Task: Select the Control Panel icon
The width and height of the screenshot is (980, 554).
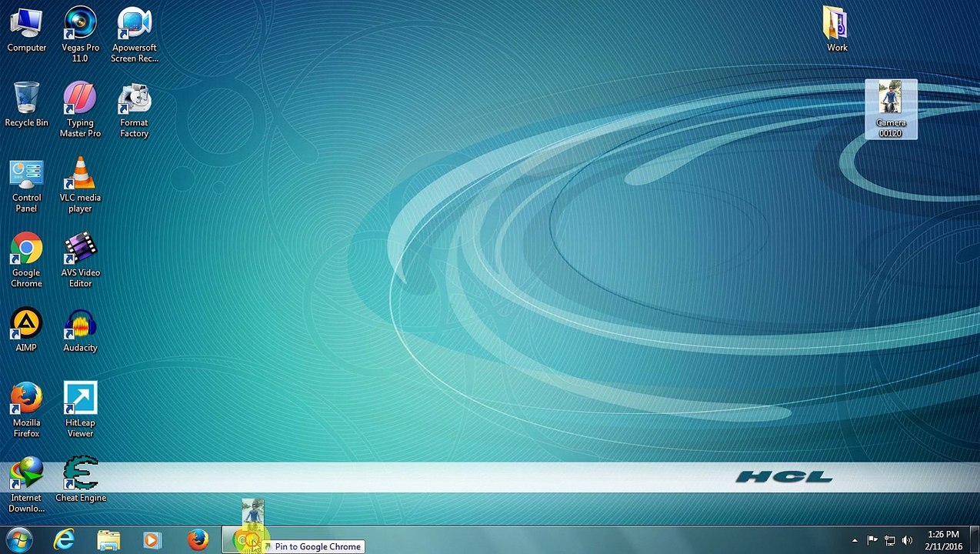Action: tap(26, 185)
